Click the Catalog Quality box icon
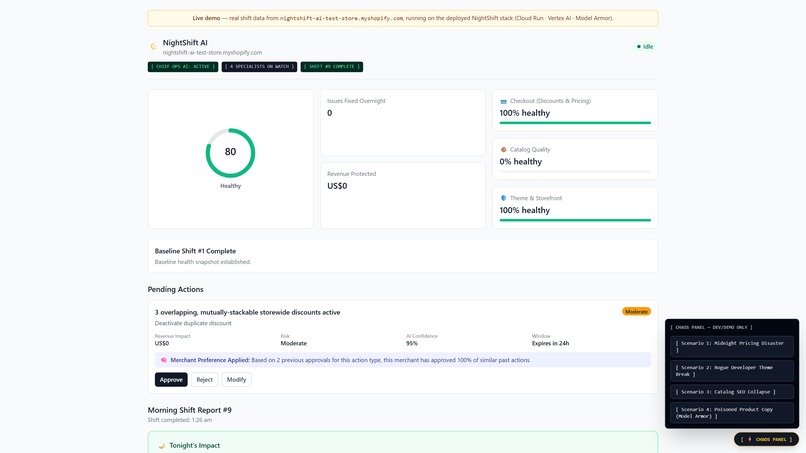This screenshot has height=453, width=806. pos(503,150)
